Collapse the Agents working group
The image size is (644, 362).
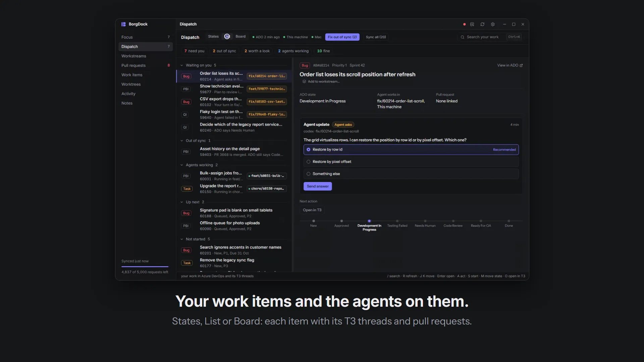click(182, 165)
